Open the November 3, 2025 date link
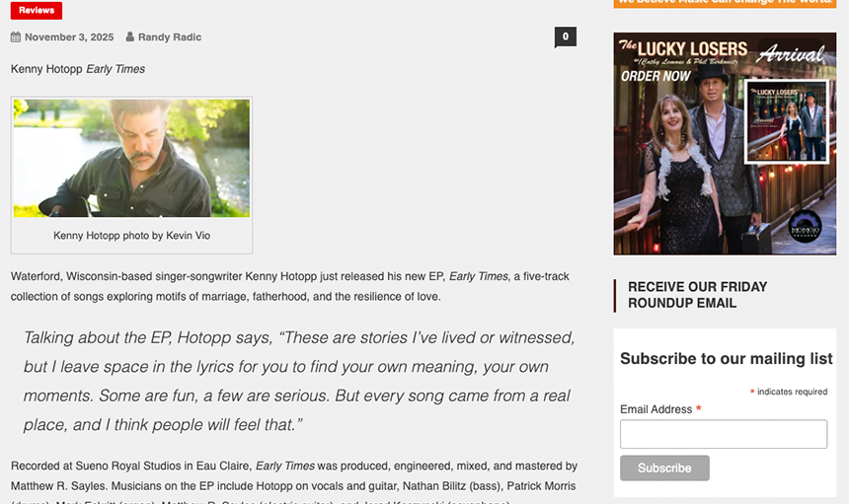 (x=69, y=36)
